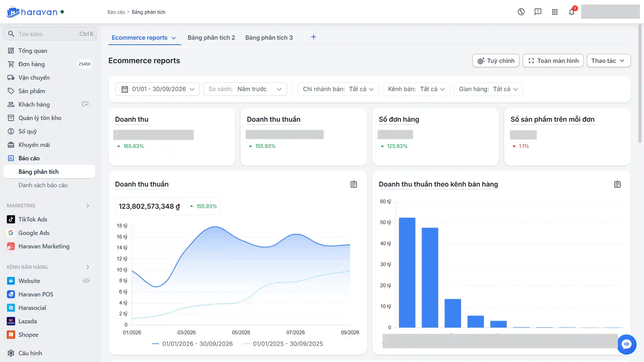This screenshot has height=362, width=644.
Task: Click the notification bell icon
Action: point(571,12)
